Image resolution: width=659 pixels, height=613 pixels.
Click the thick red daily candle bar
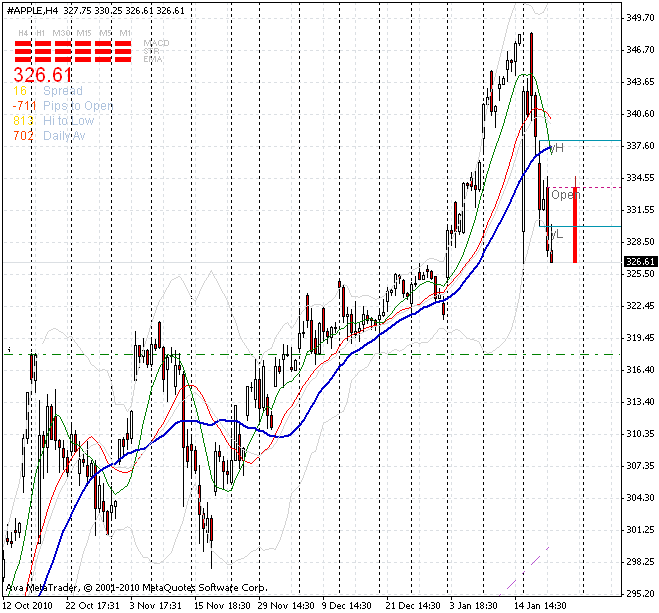(575, 225)
